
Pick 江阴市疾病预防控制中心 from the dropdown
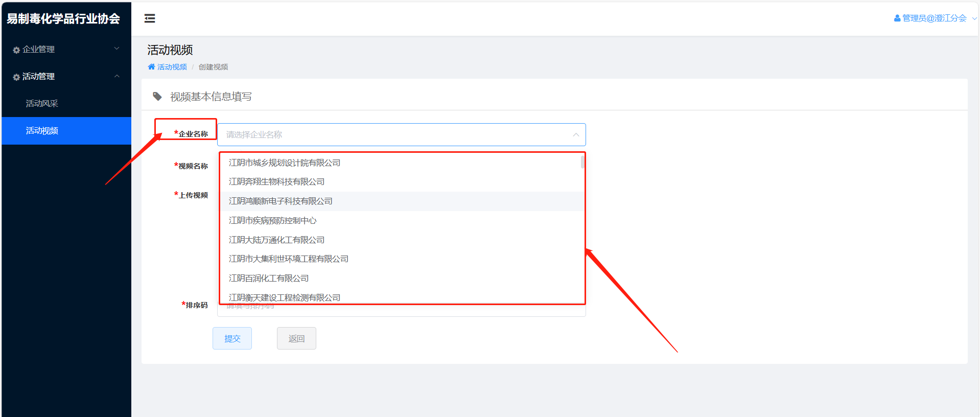click(402, 221)
